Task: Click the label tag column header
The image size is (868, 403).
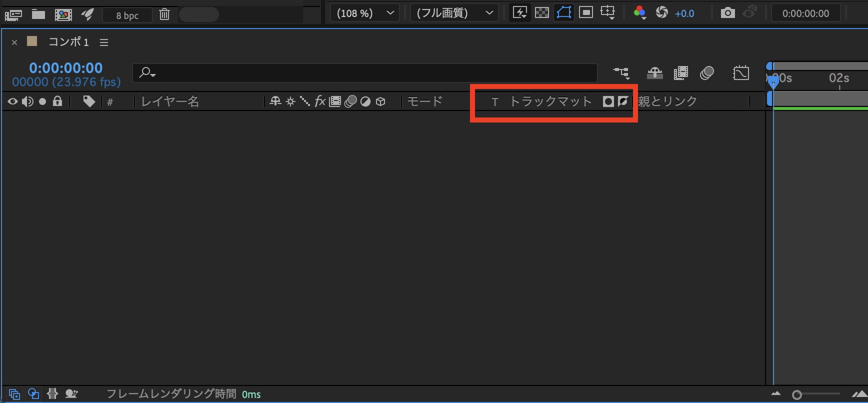Action: (89, 101)
